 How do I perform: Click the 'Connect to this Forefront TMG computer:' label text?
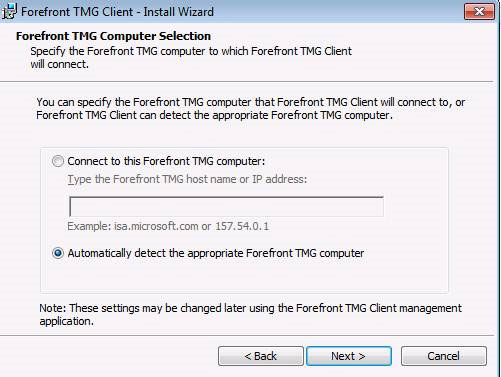point(166,161)
